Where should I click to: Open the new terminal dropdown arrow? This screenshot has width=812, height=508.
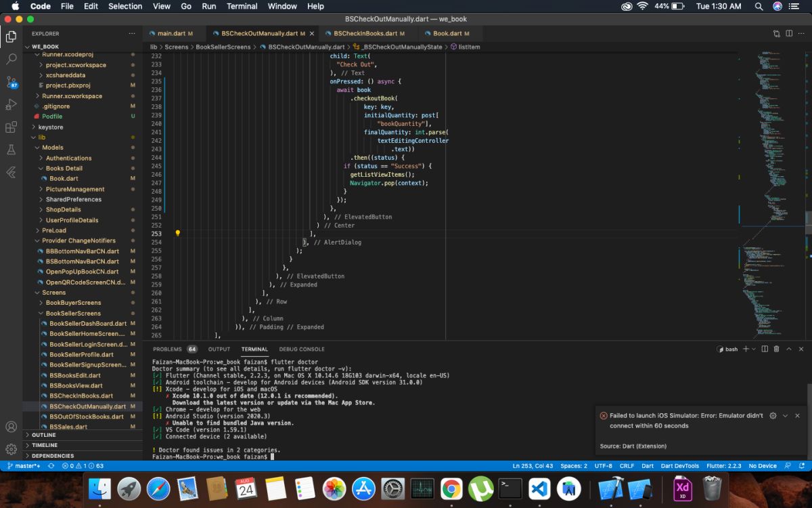pyautogui.click(x=754, y=349)
